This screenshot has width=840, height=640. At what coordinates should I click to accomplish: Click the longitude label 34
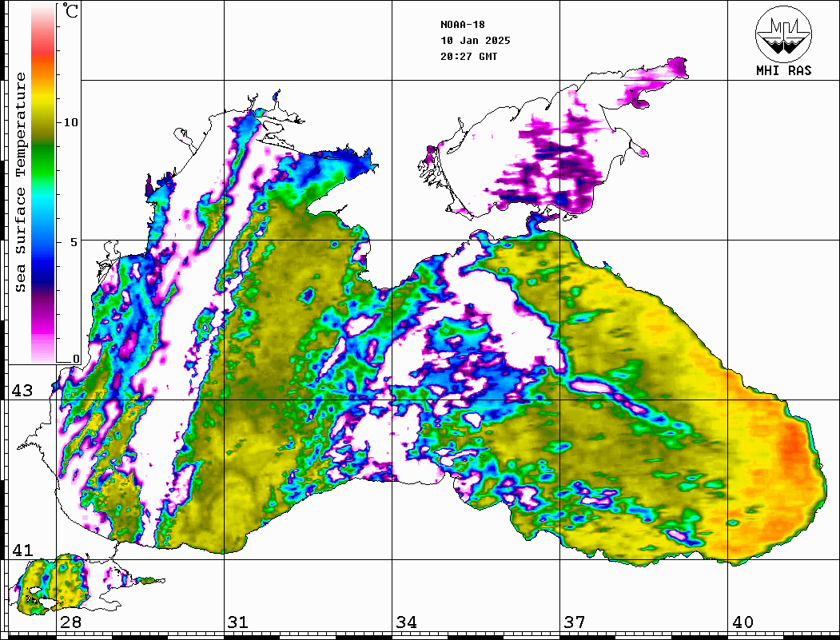[406, 622]
